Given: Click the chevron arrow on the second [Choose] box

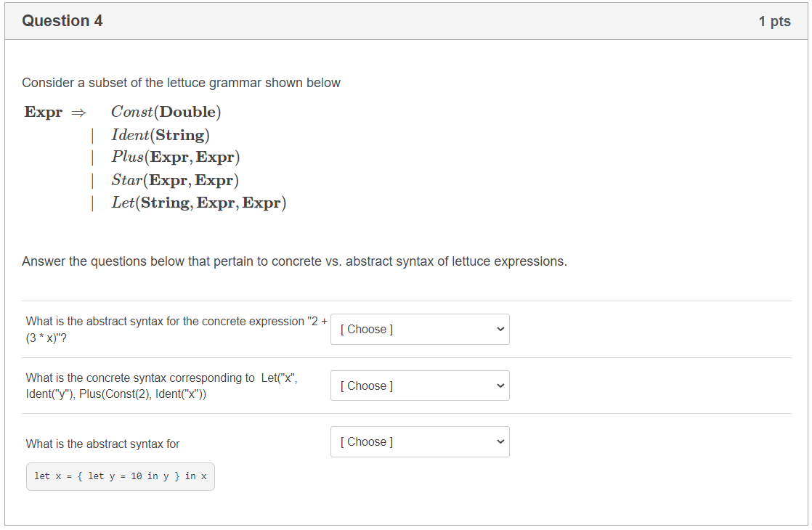Looking at the screenshot, I should pyautogui.click(x=500, y=386).
